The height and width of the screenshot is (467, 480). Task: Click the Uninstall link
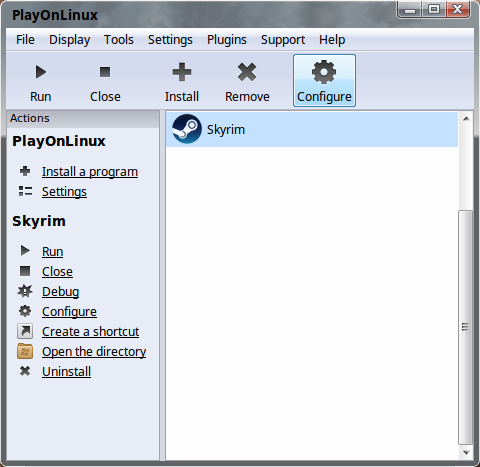(x=66, y=371)
